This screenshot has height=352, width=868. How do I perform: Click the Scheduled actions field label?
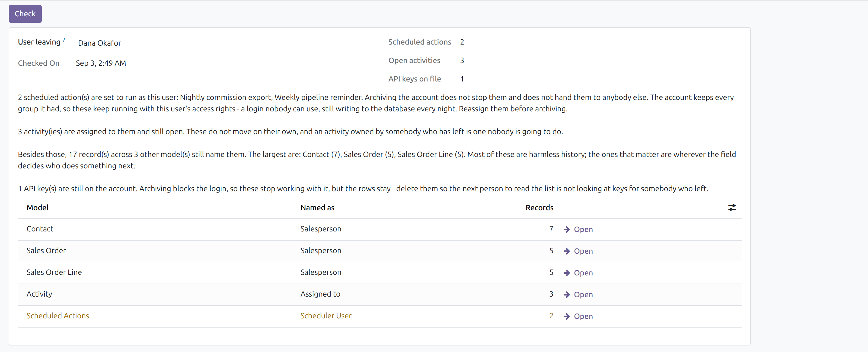tap(420, 42)
